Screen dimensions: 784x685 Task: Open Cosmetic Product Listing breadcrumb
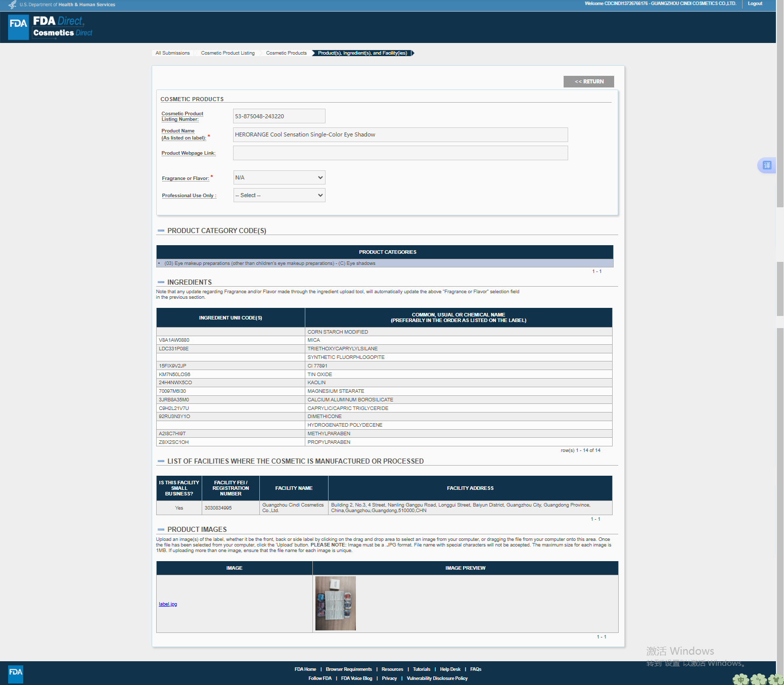click(227, 53)
